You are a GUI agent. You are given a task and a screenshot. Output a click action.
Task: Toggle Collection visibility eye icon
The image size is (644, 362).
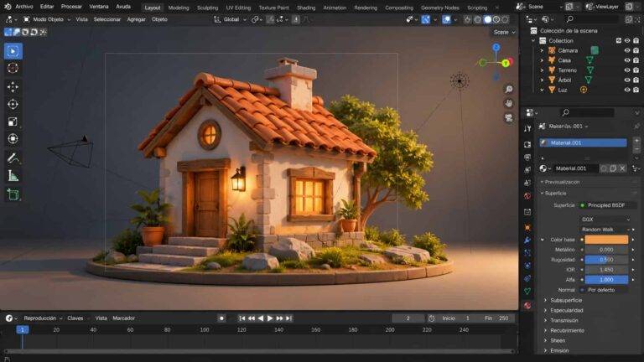tap(627, 40)
